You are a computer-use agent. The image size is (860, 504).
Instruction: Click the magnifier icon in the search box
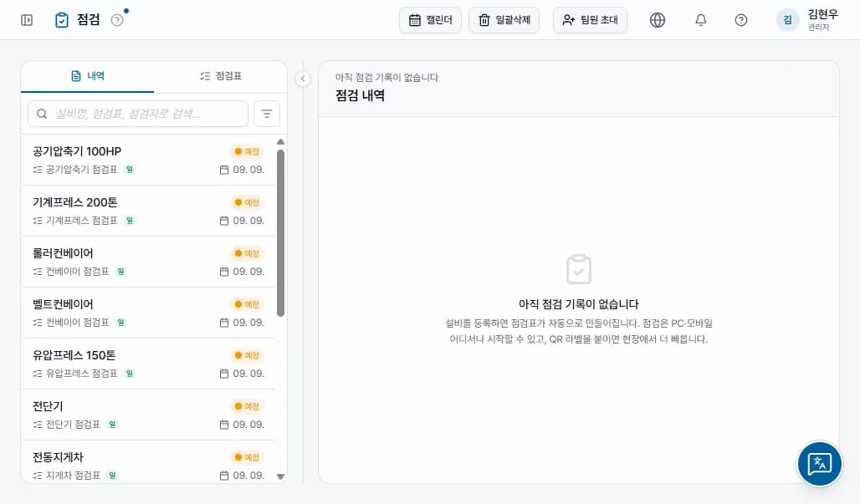(x=42, y=114)
